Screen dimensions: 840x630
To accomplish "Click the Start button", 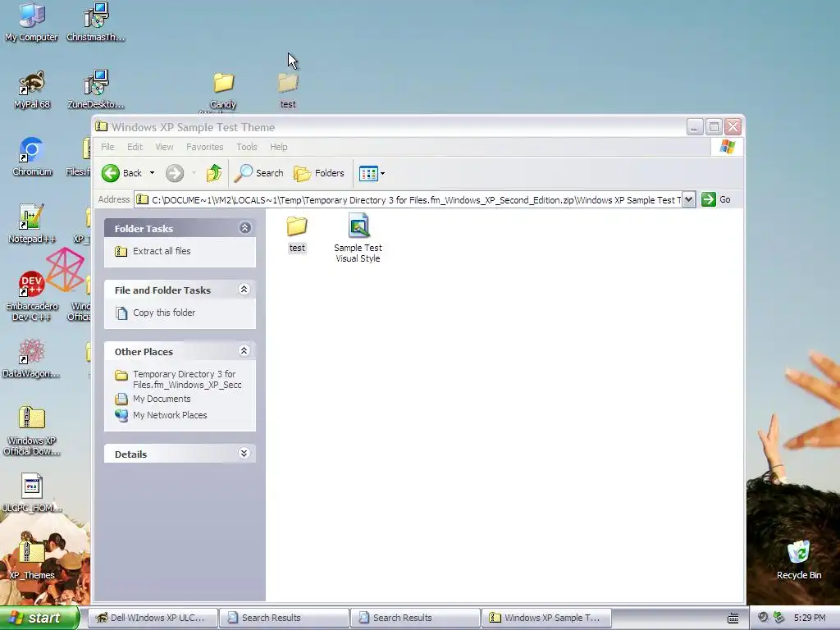I will (39, 618).
